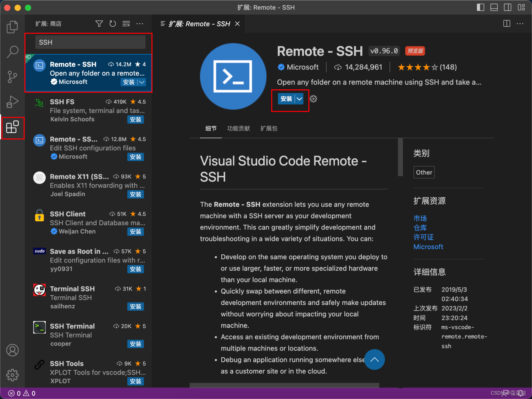Open the editor more actions menu

[x=520, y=24]
